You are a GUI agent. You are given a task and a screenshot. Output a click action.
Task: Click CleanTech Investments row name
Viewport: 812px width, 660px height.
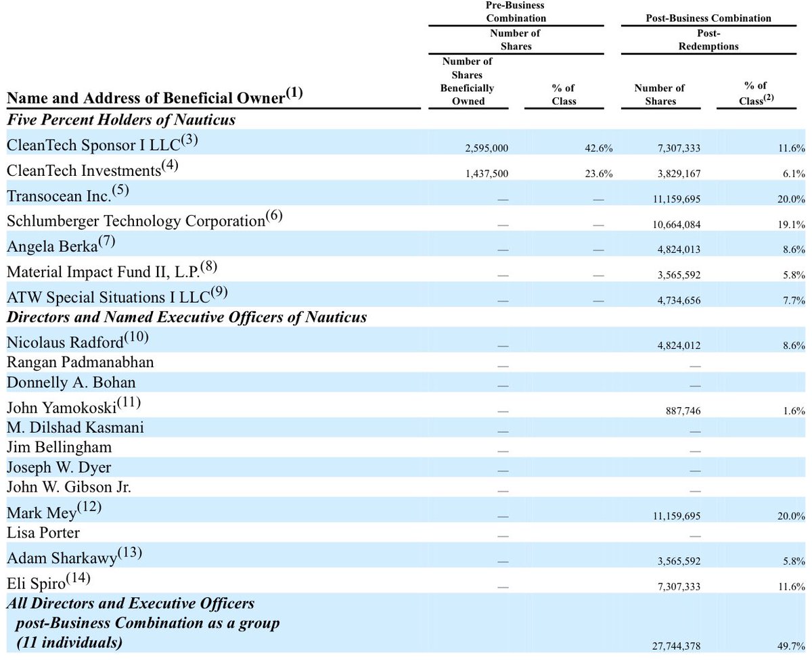tap(94, 170)
